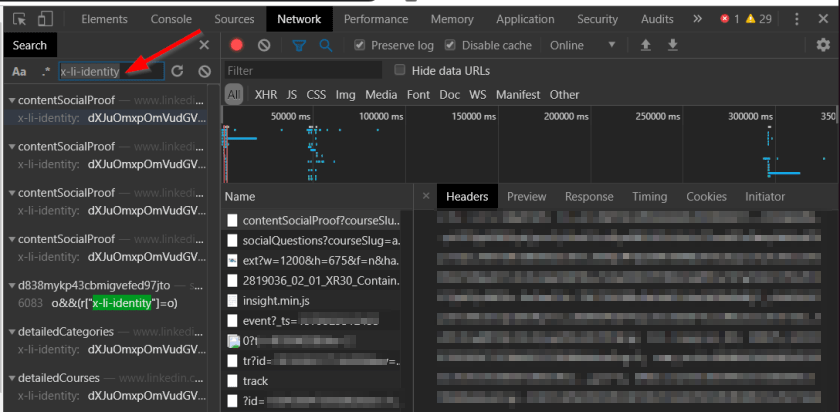Show more DevTools tabs chevron

tap(698, 19)
